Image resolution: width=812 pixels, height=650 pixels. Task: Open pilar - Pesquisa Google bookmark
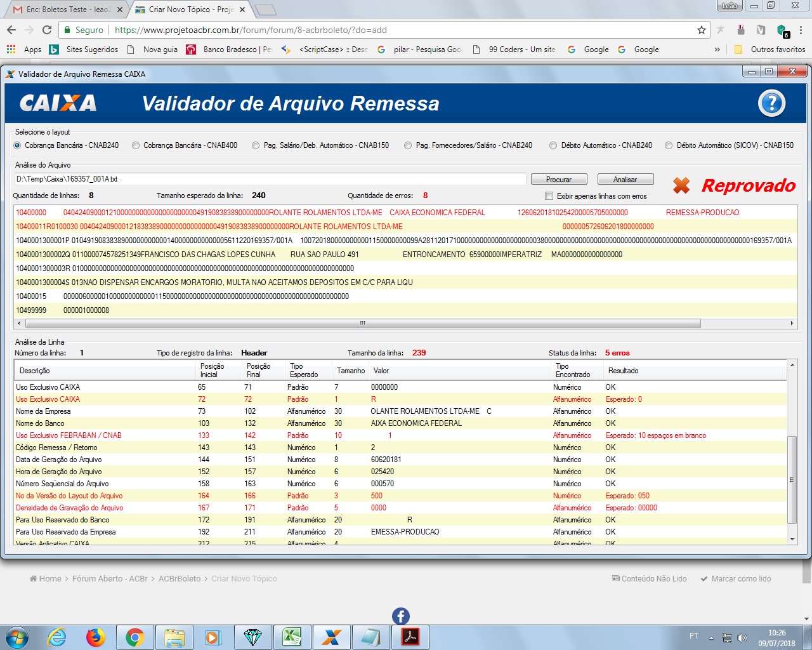pyautogui.click(x=419, y=50)
